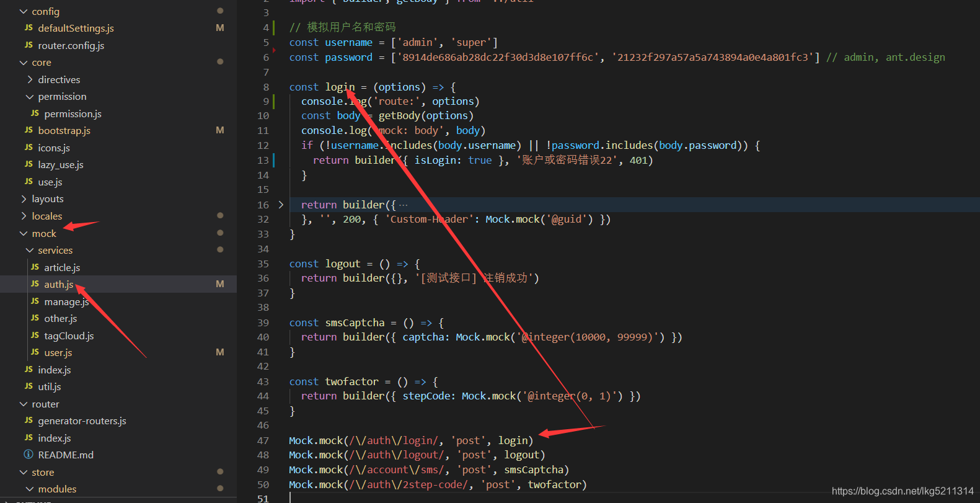
Task: Expand the directives folder
Action: (30, 79)
